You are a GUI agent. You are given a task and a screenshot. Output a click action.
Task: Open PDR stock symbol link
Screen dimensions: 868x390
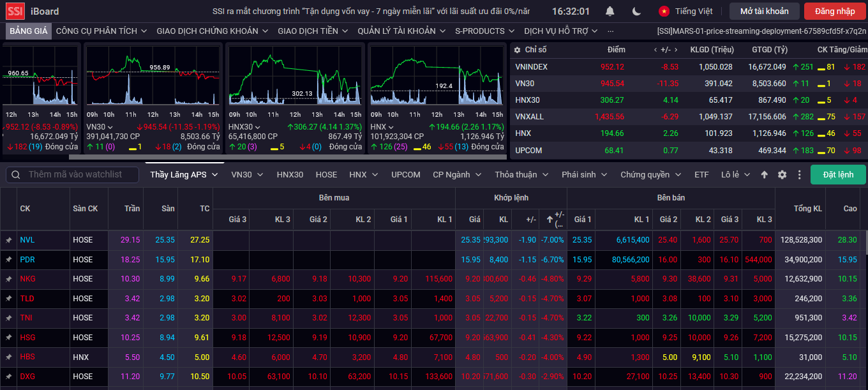pos(27,260)
